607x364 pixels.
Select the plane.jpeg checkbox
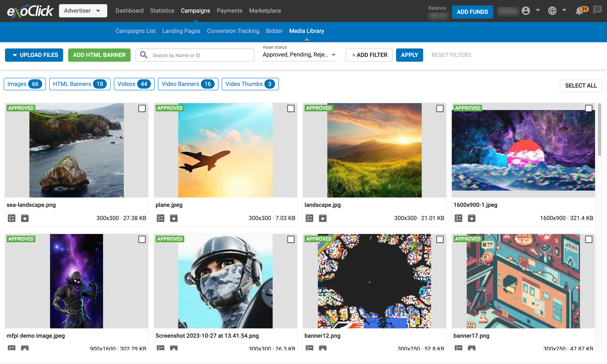pyautogui.click(x=291, y=108)
